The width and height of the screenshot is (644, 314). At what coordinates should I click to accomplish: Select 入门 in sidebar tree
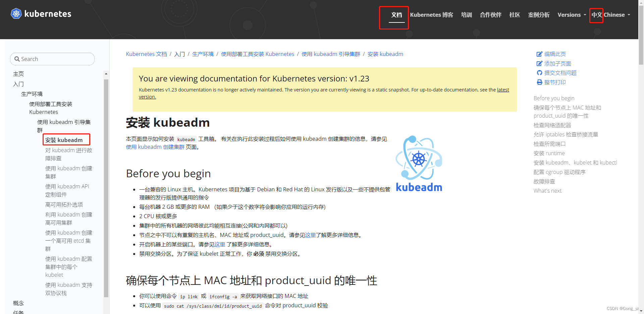click(x=18, y=84)
